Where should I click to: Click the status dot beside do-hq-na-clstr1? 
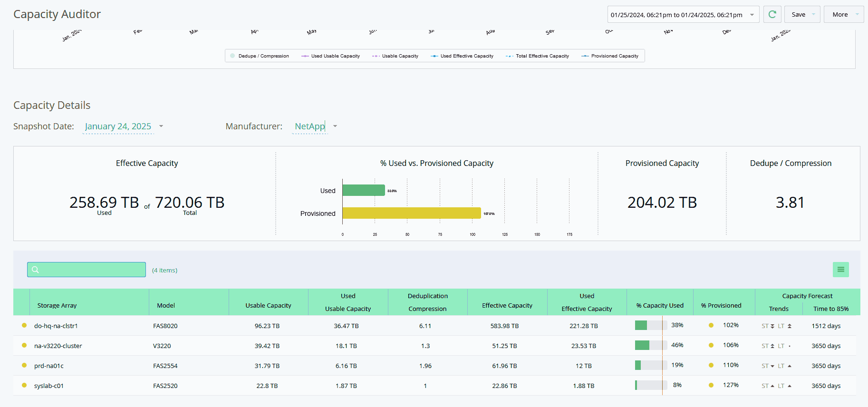click(x=24, y=325)
